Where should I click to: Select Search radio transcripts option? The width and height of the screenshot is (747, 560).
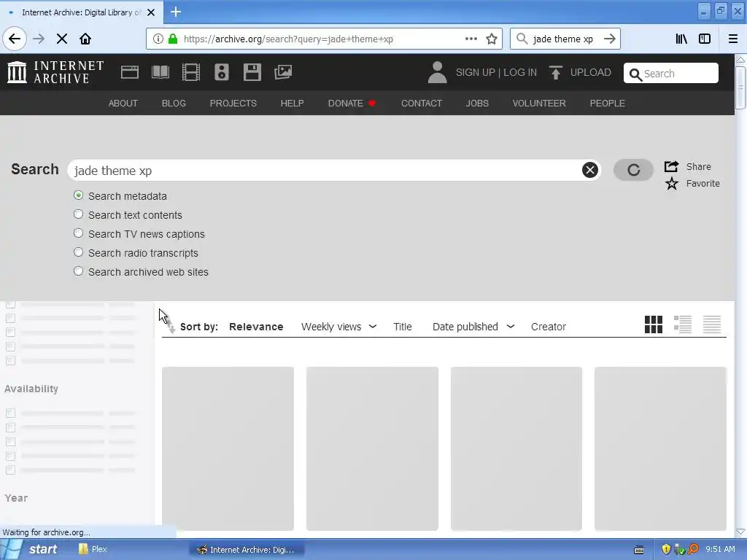(x=78, y=252)
